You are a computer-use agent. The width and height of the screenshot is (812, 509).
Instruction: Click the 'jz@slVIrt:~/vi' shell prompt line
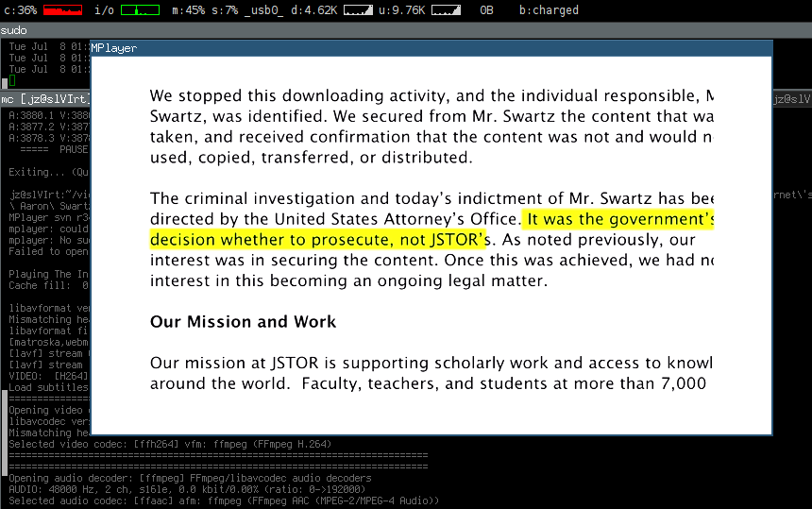[x=49, y=195]
